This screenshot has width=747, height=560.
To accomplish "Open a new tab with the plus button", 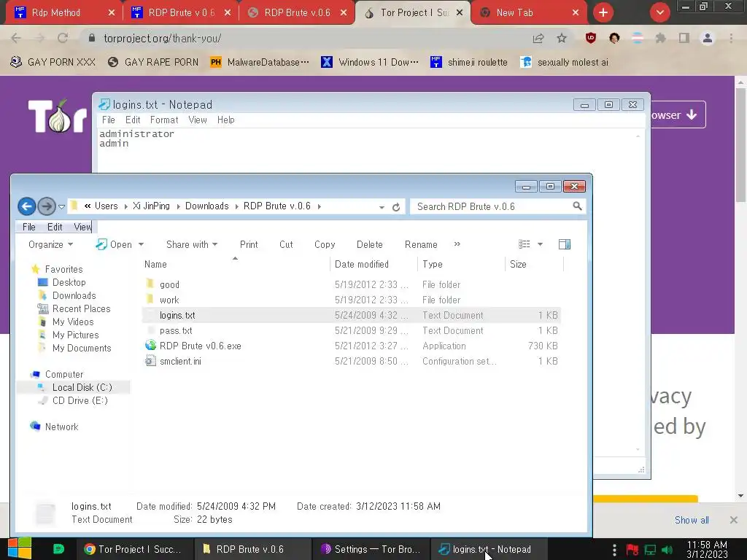I will point(603,12).
